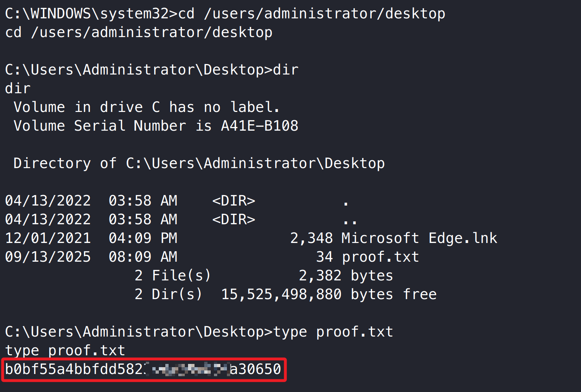Click the "2 File(s)" summary text

coord(173,276)
